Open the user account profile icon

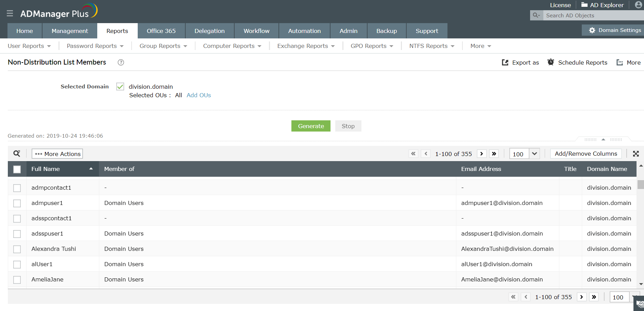pos(639,5)
